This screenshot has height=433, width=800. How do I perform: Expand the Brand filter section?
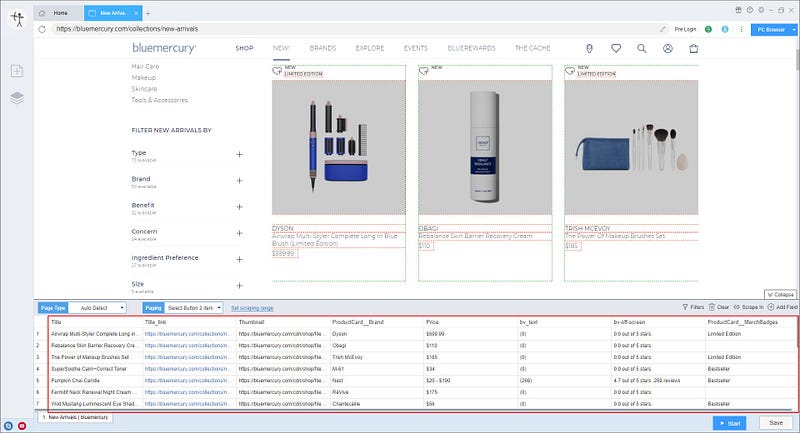[x=239, y=181]
